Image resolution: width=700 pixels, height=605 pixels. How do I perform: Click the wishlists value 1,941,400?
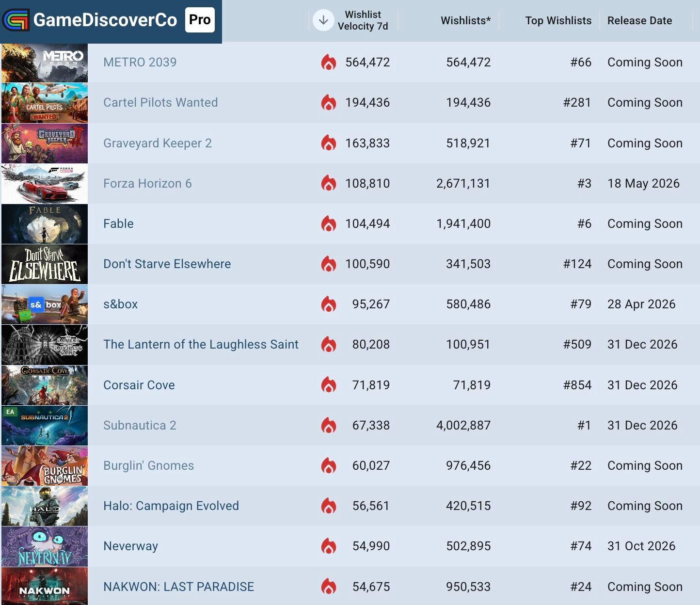click(463, 223)
